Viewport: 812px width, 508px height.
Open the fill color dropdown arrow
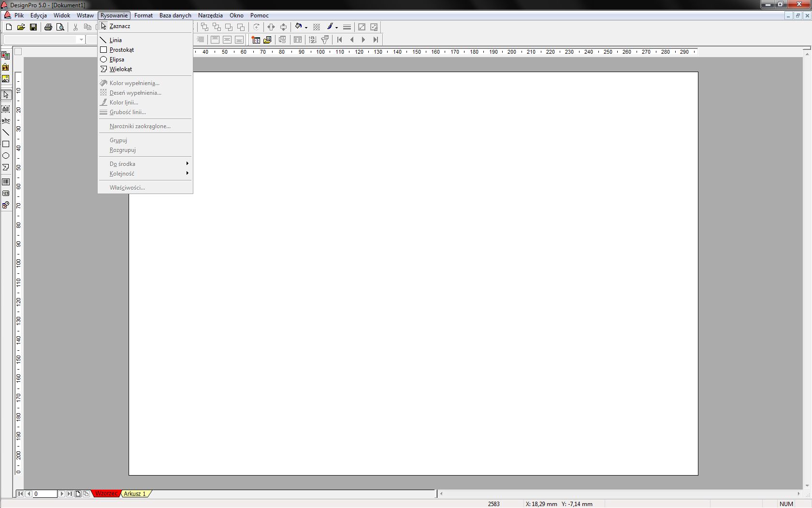coord(306,28)
